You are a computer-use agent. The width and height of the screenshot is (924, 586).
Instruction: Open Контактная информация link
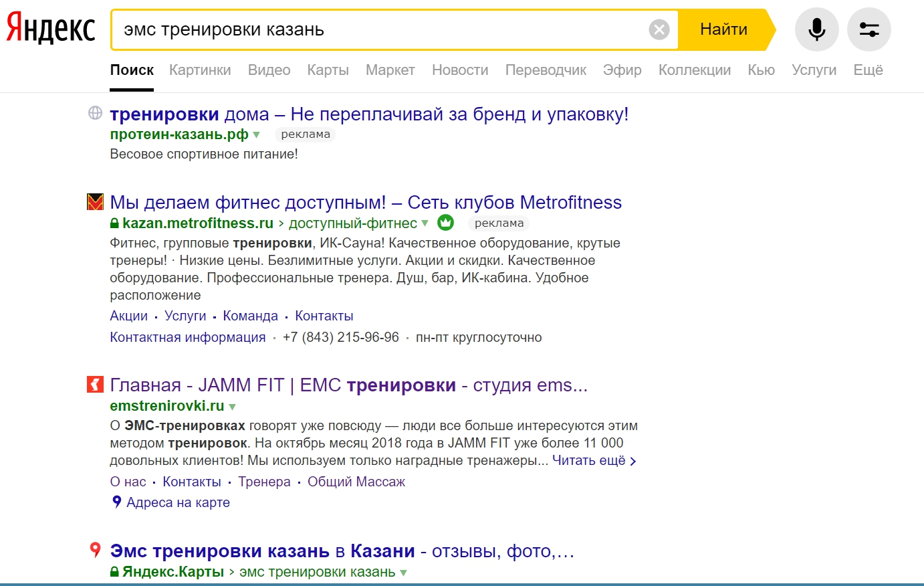(188, 337)
